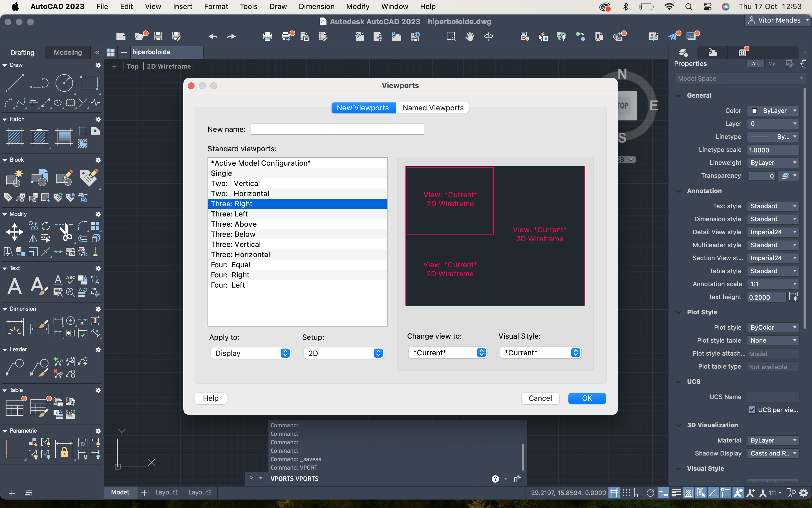Select the Rectangle draw tool
The image size is (812, 508).
click(89, 83)
